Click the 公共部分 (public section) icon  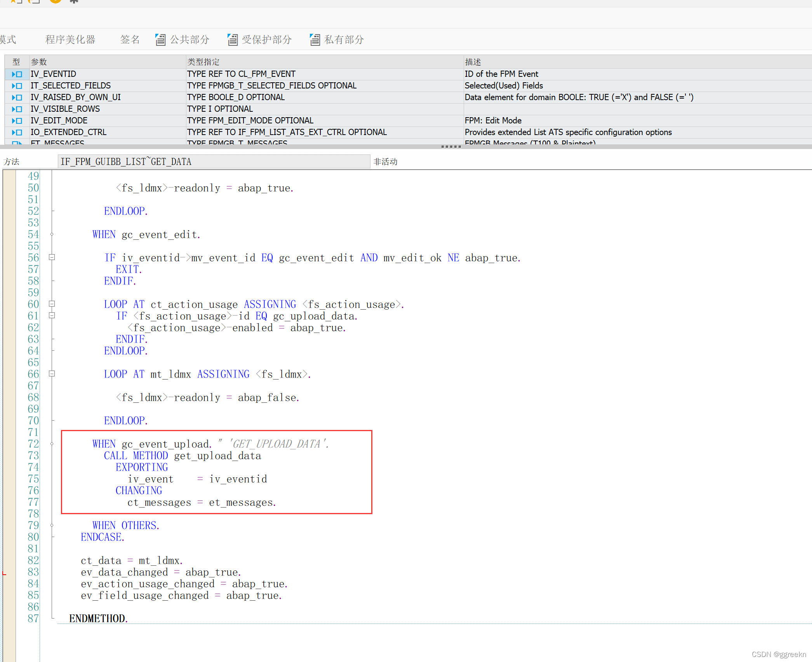pyautogui.click(x=160, y=40)
